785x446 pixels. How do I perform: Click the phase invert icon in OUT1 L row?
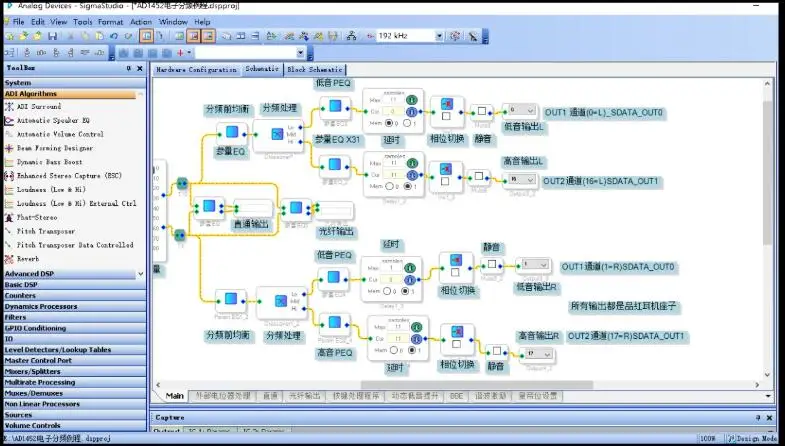tap(447, 104)
